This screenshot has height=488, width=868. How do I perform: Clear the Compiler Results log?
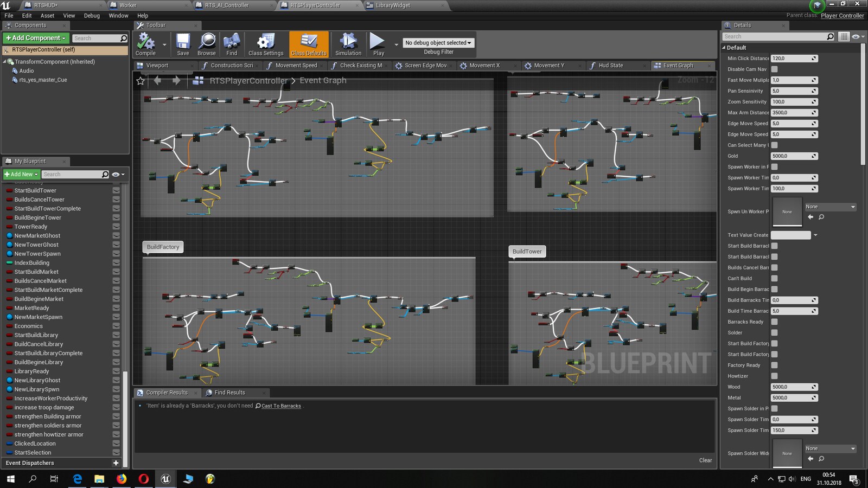[x=705, y=460]
